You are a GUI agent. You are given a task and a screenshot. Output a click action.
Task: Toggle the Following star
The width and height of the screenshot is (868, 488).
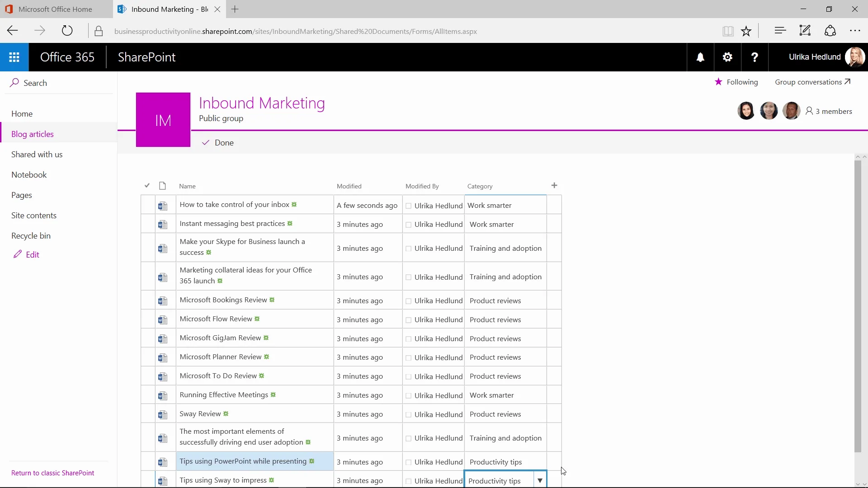pyautogui.click(x=718, y=82)
